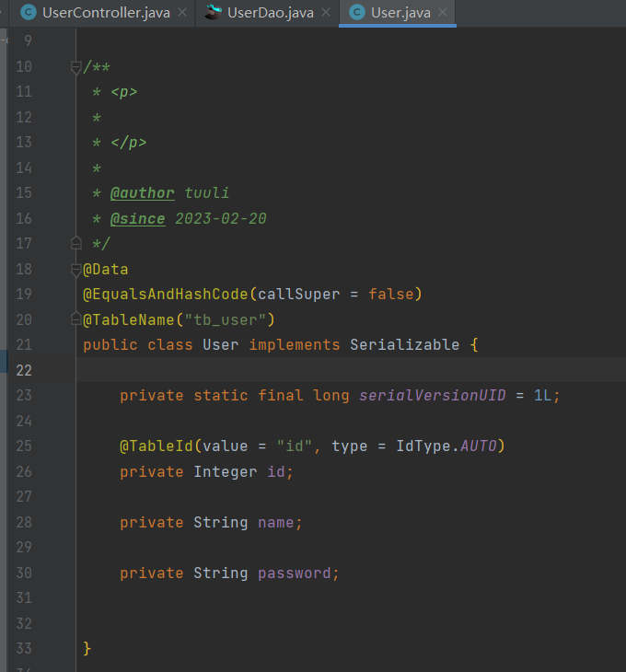Click the class icon on User.java tab

point(357,13)
